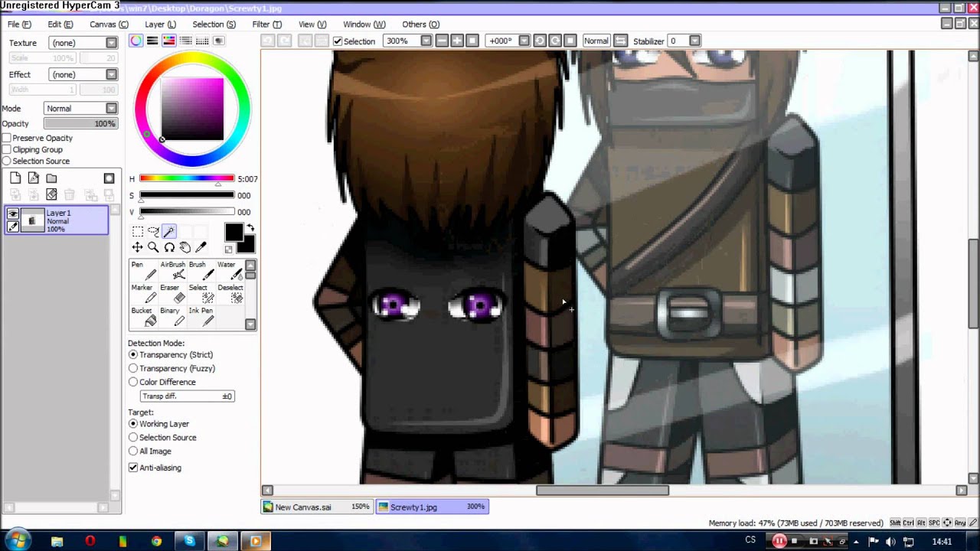Open the Layer menu
The image size is (980, 551).
pyautogui.click(x=160, y=24)
